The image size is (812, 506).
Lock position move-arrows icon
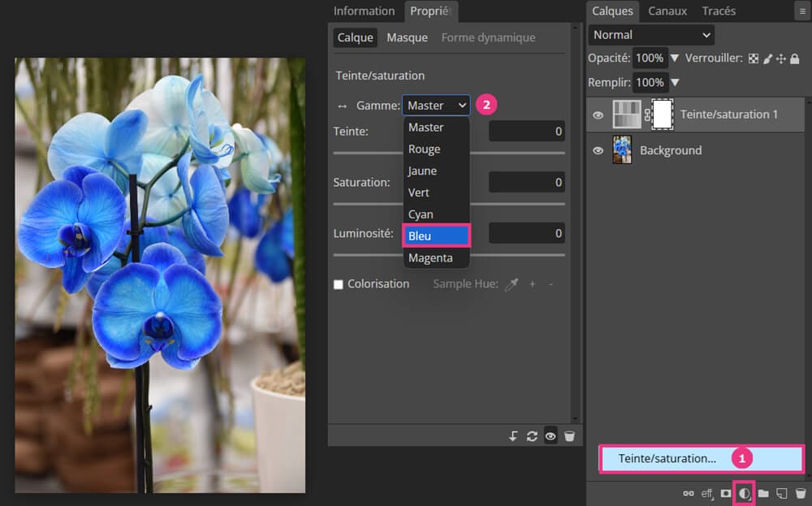[781, 58]
